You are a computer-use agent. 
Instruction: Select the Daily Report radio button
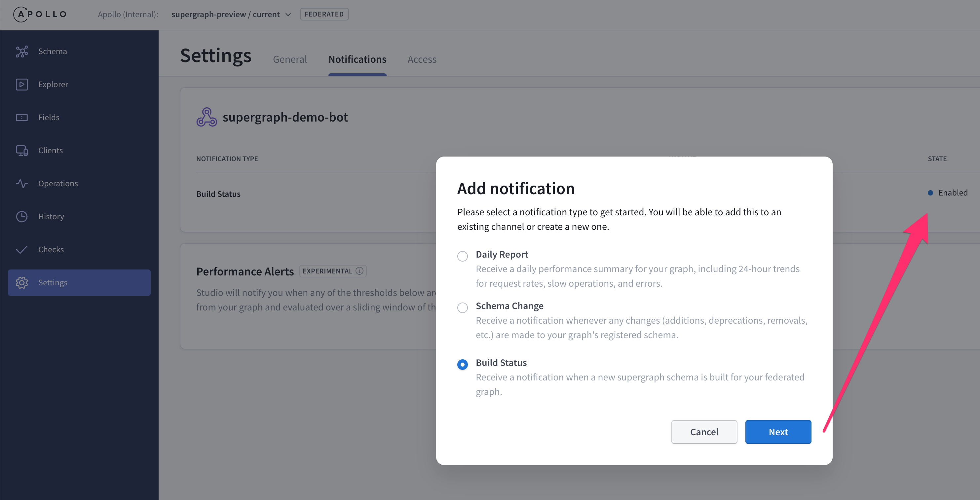[x=463, y=255]
